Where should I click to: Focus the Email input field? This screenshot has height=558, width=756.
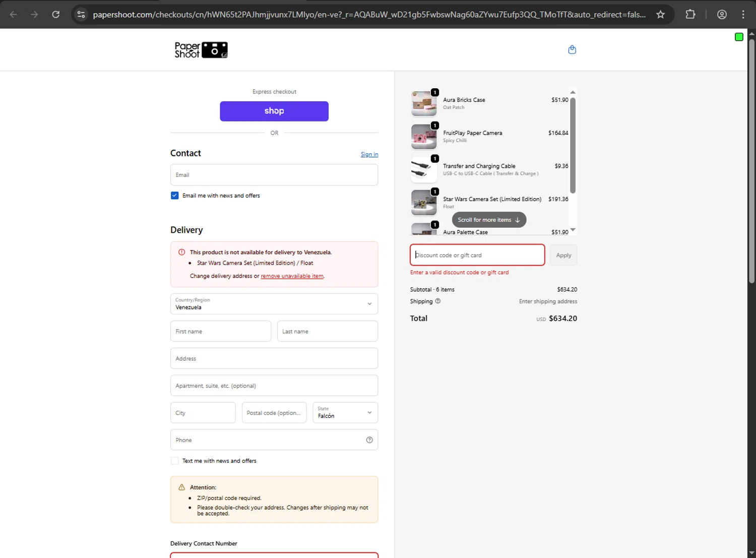[x=274, y=175]
